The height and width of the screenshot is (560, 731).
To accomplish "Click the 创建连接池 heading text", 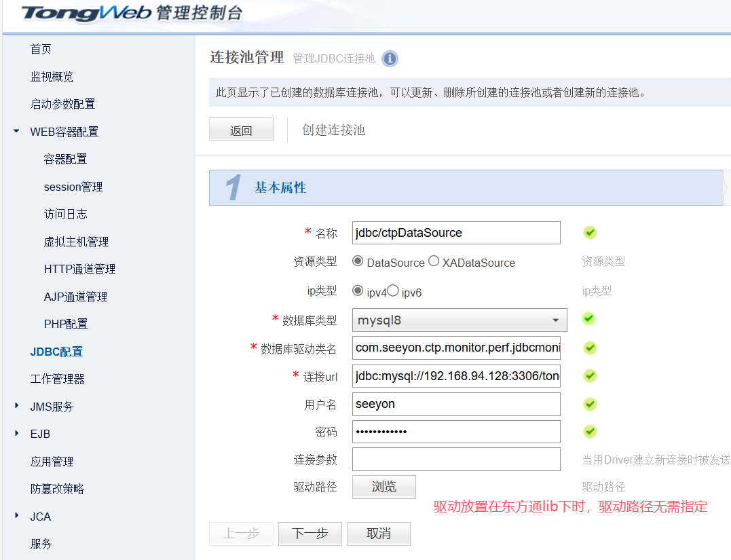I will tap(333, 130).
